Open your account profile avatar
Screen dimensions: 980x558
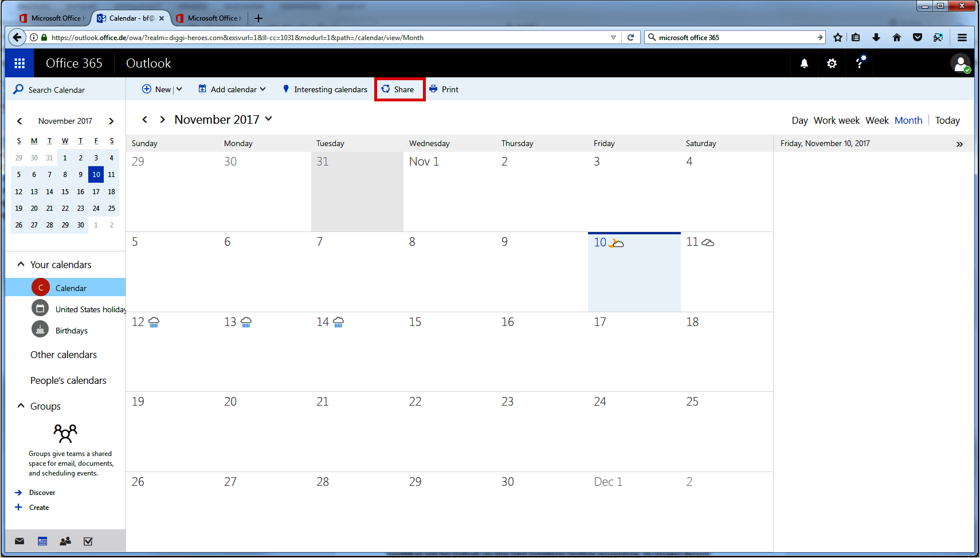pos(961,63)
